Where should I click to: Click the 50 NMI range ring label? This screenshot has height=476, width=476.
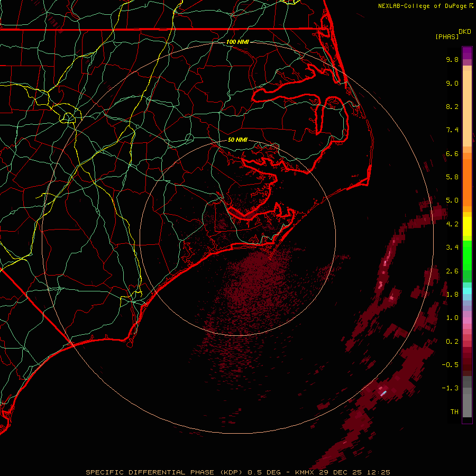pyautogui.click(x=237, y=140)
